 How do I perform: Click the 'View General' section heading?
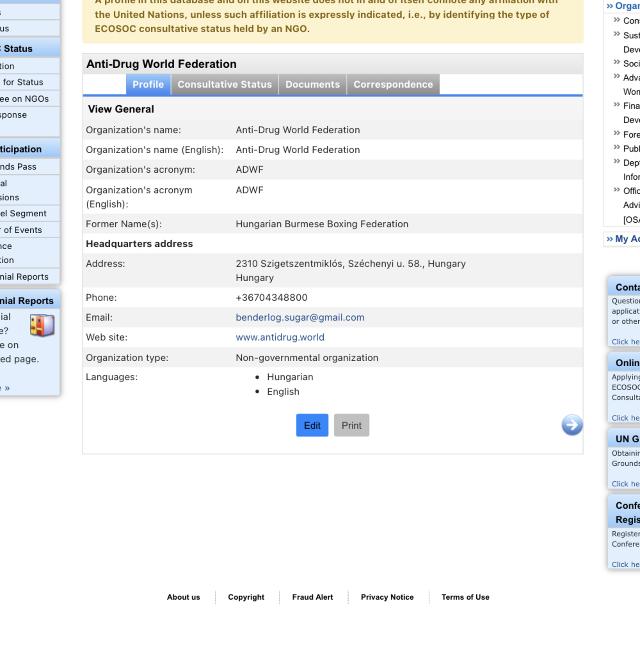tap(121, 109)
